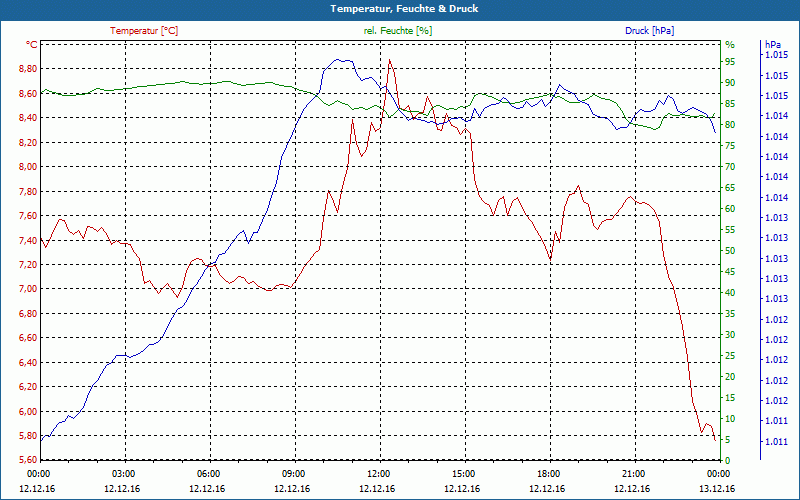Click the '7,20' temperature tick label
This screenshot has width=800, height=500.
(28, 265)
